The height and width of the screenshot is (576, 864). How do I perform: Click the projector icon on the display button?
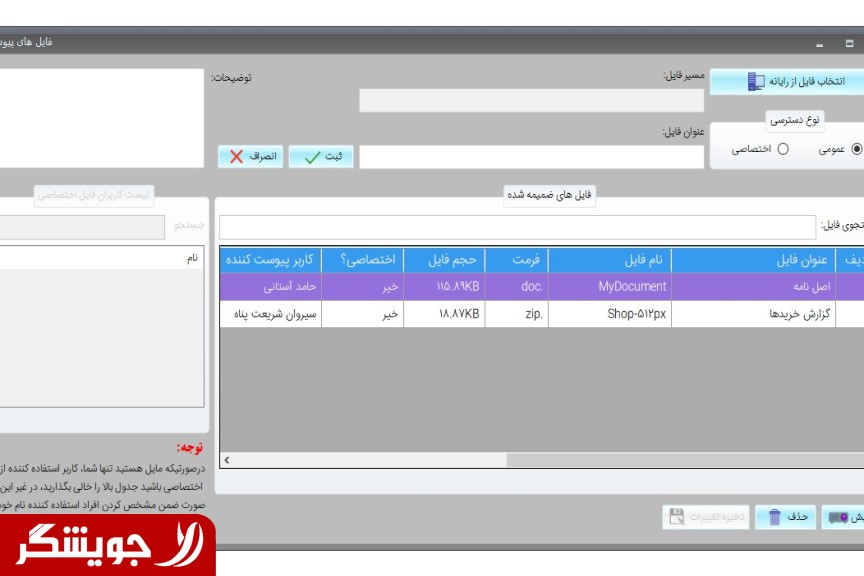click(x=835, y=517)
